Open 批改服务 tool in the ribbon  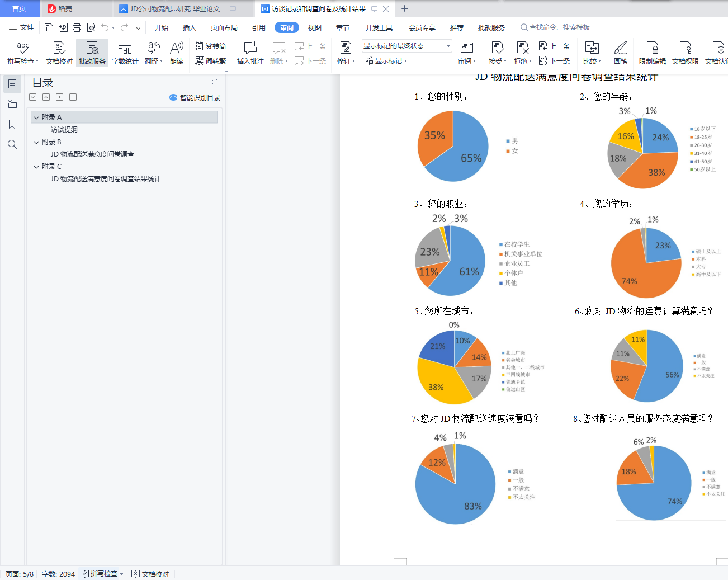[92, 53]
